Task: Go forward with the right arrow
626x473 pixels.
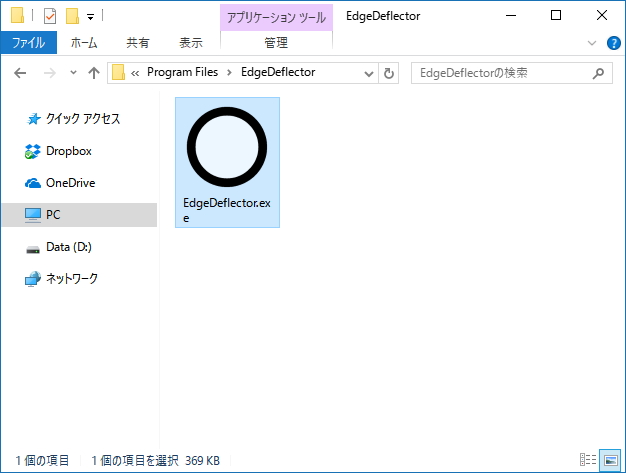Action: 50,73
